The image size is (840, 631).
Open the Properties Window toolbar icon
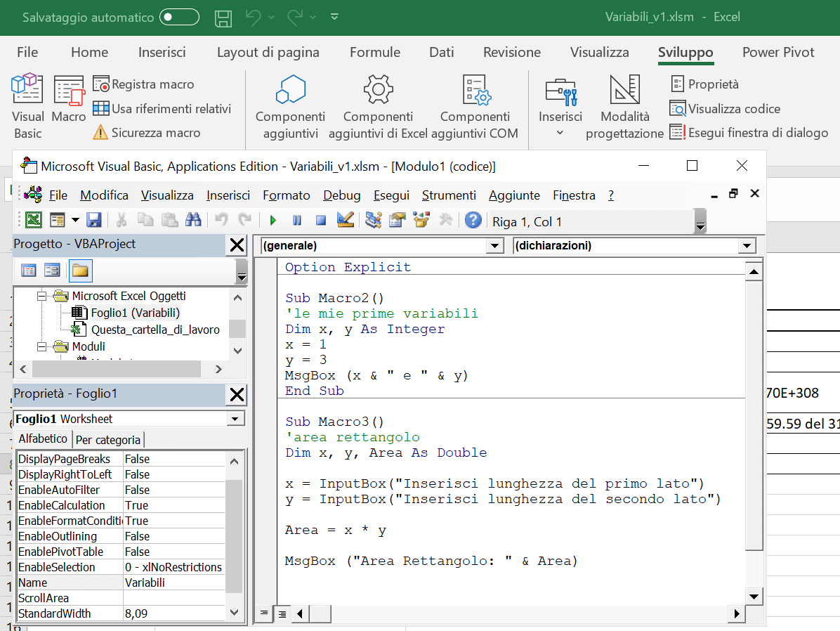point(398,220)
